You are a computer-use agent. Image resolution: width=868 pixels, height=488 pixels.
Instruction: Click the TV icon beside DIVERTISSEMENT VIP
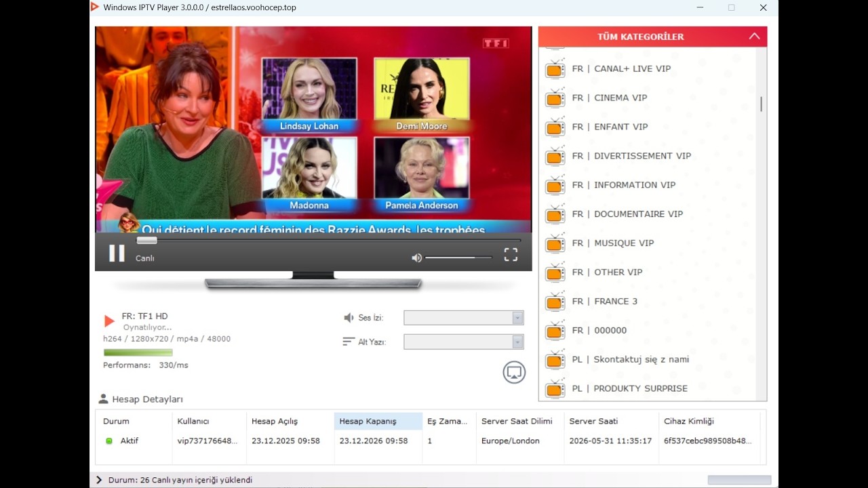(555, 157)
